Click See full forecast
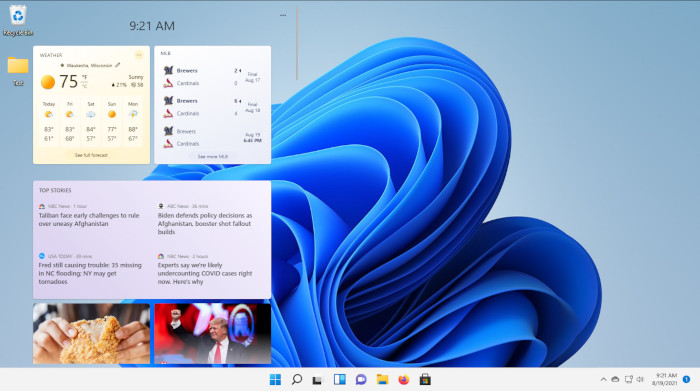This screenshot has width=700, height=391. (x=91, y=155)
